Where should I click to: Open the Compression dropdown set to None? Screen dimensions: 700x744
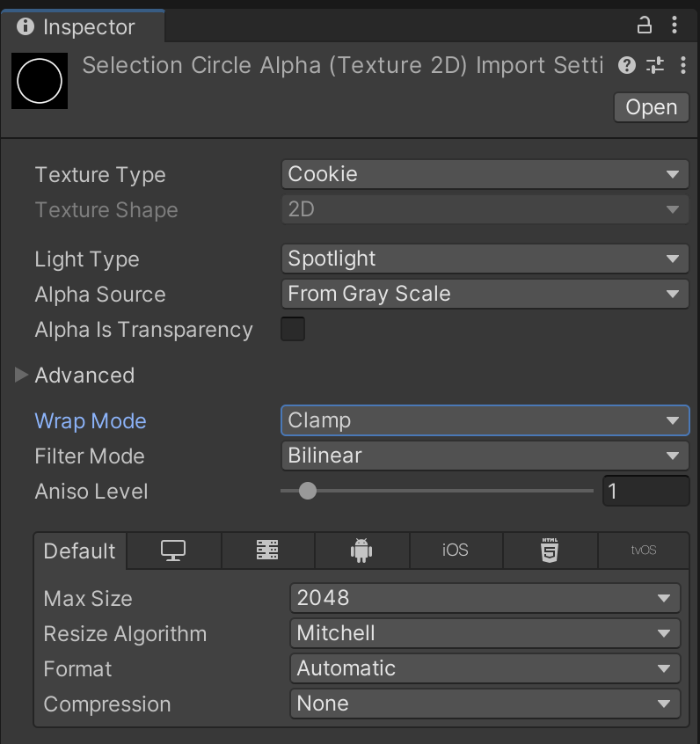click(485, 704)
